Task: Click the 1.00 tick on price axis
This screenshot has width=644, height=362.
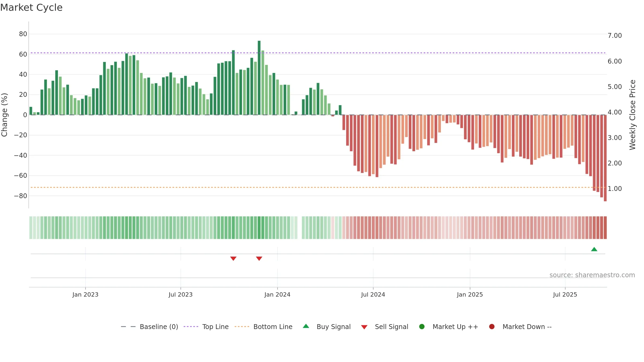Action: (615, 189)
